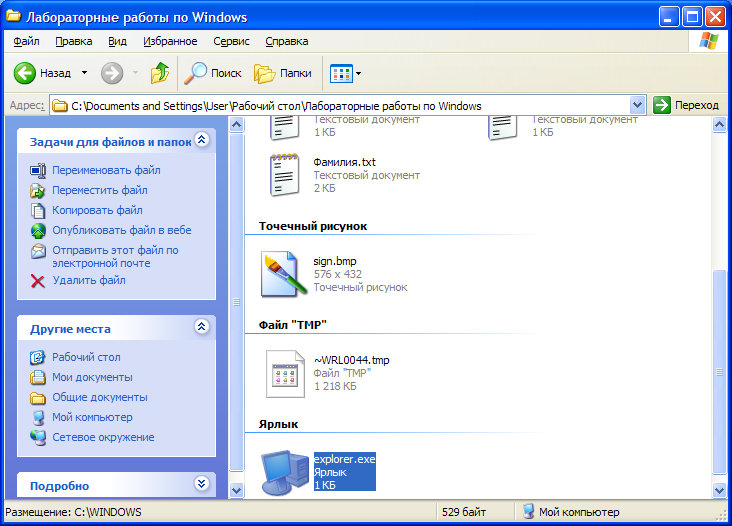732x526 pixels.
Task: Open Мои документы link
Action: tap(92, 378)
